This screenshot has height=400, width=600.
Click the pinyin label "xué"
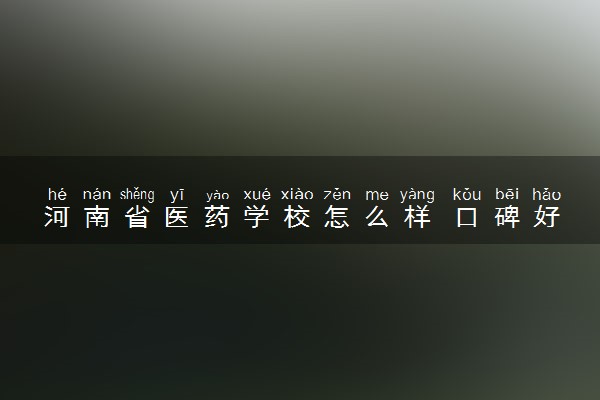pyautogui.click(x=257, y=194)
